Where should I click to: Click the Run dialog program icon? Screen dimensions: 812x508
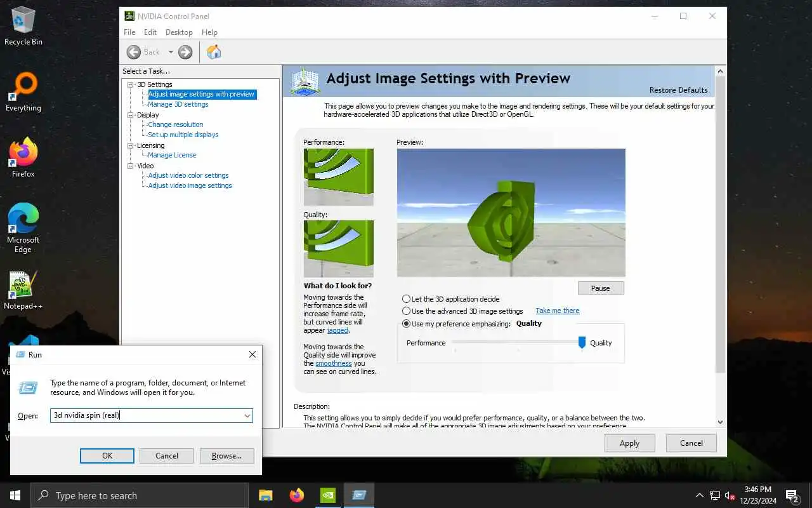[x=28, y=387]
